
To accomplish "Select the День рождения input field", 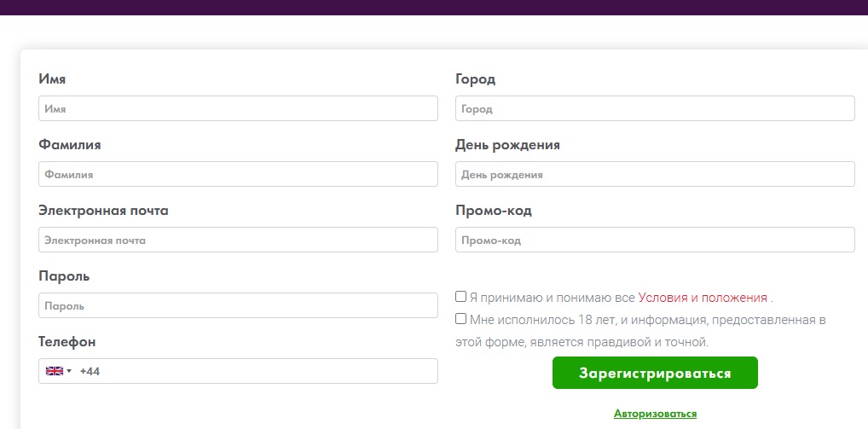I will pyautogui.click(x=655, y=174).
